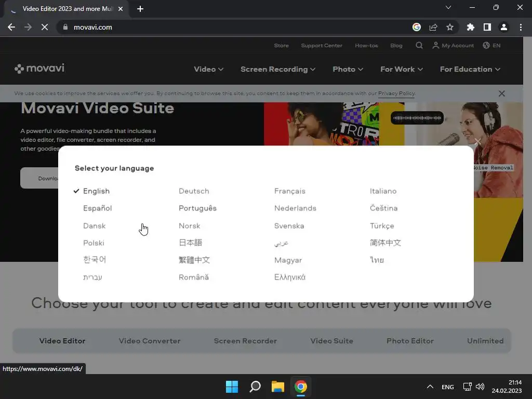Open File Explorer from taskbar

coord(277,387)
